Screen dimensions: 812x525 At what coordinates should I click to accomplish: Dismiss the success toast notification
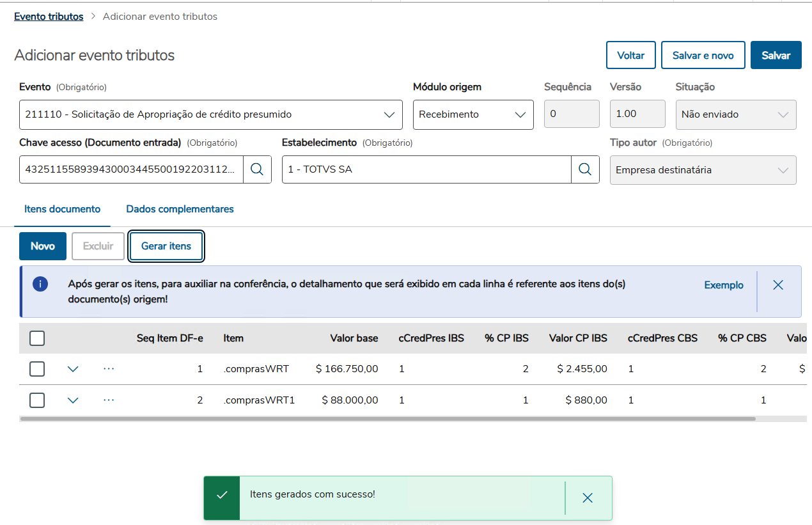(588, 498)
